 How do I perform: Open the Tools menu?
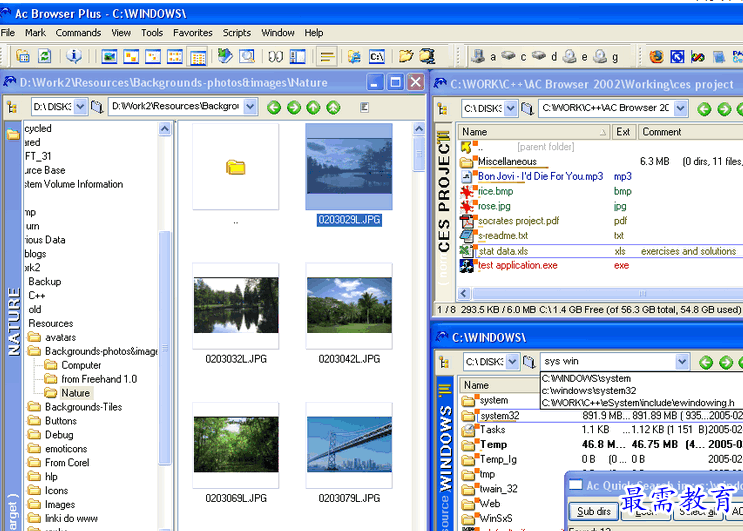(x=152, y=33)
